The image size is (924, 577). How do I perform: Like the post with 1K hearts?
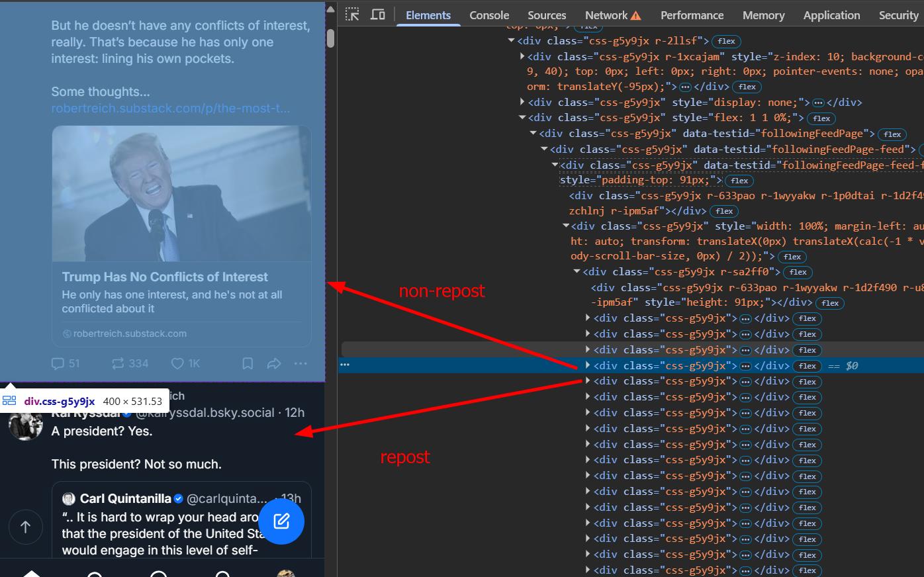tap(185, 363)
